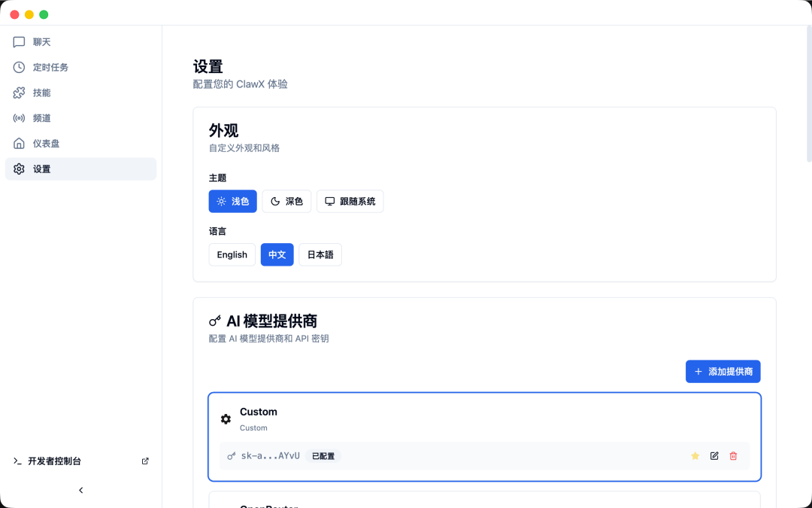Click the edit pencil icon for Custom provider

tap(714, 456)
